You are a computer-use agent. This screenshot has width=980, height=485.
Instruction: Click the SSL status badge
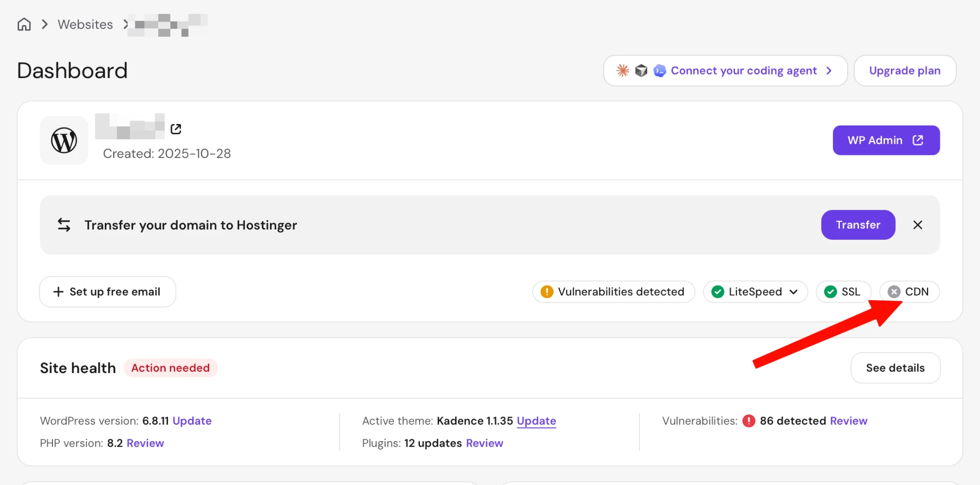pos(843,292)
